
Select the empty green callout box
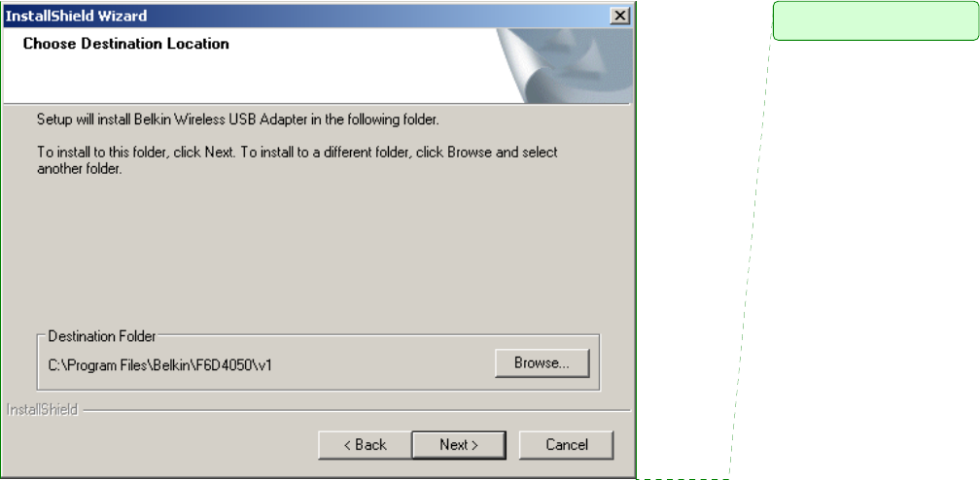point(876,20)
